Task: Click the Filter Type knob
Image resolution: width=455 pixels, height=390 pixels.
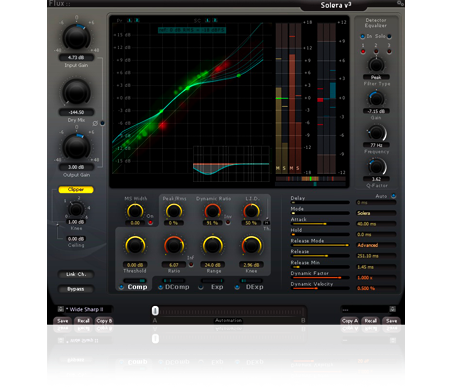Action: (x=376, y=65)
